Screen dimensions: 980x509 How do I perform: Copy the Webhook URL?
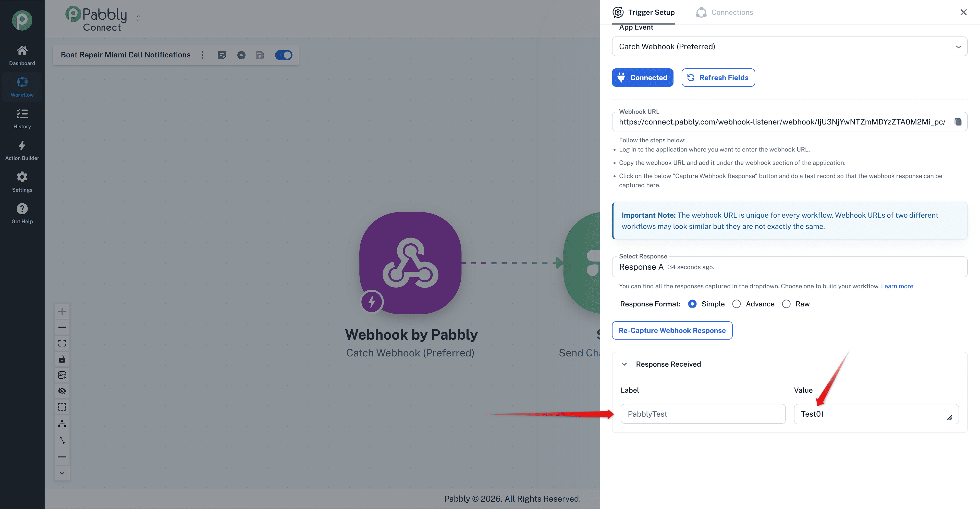958,122
